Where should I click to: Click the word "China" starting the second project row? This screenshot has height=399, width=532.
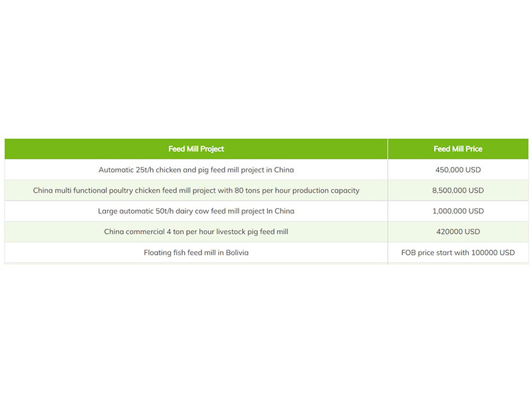[44, 190]
